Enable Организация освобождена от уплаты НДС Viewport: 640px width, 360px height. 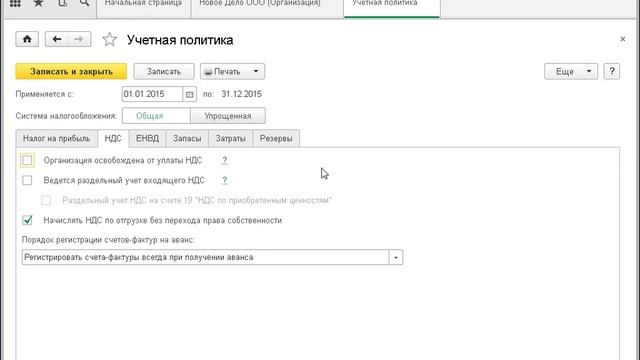click(x=27, y=160)
